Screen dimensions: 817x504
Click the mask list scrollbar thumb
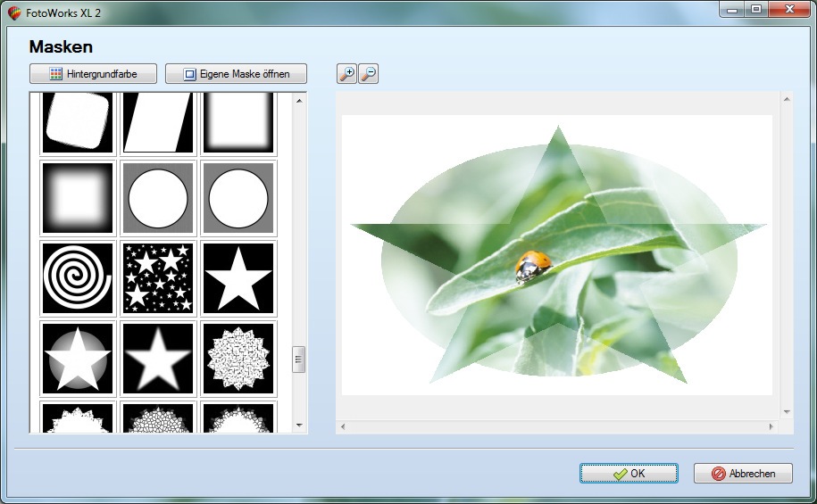298,359
